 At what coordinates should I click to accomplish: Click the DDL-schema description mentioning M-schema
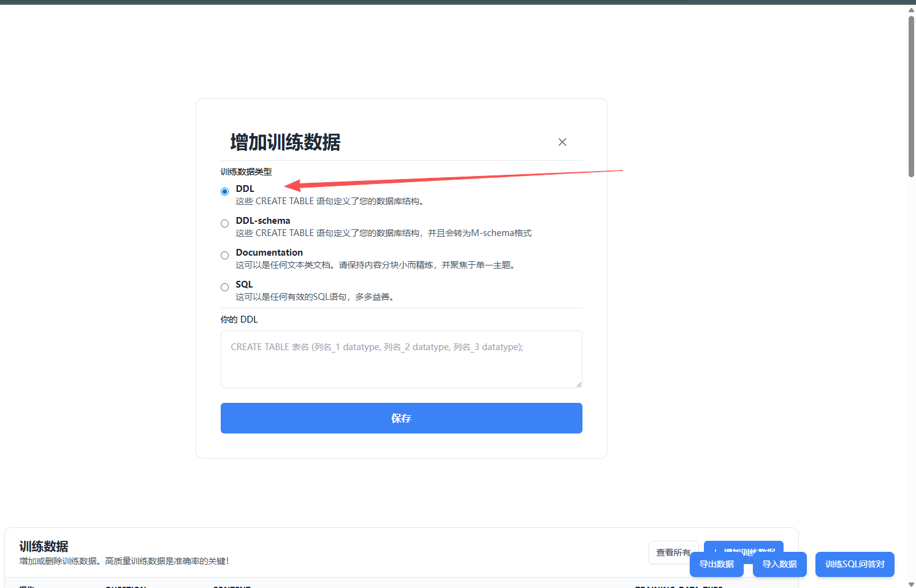pyautogui.click(x=384, y=233)
